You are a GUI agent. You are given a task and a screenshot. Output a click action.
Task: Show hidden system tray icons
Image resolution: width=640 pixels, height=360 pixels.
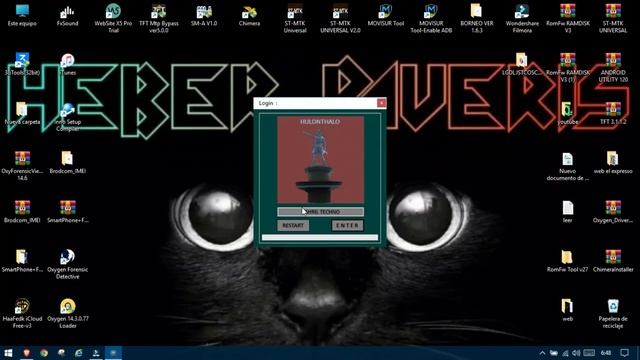click(x=542, y=353)
